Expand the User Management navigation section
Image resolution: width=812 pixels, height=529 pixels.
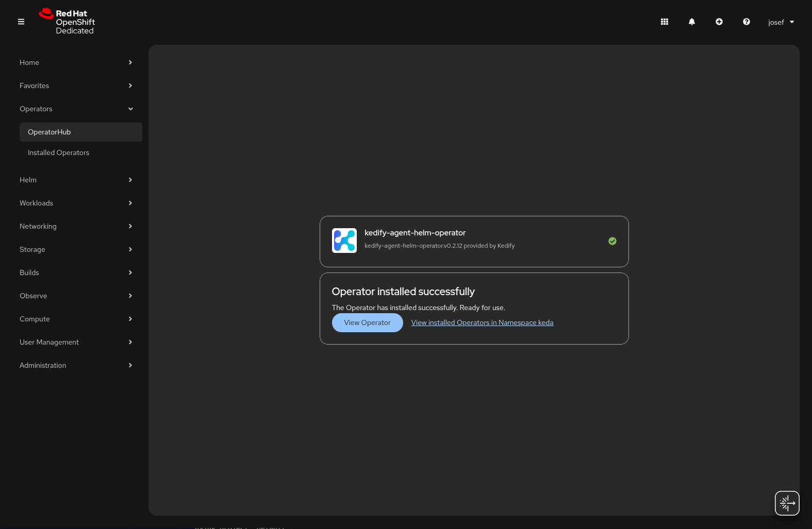point(76,342)
